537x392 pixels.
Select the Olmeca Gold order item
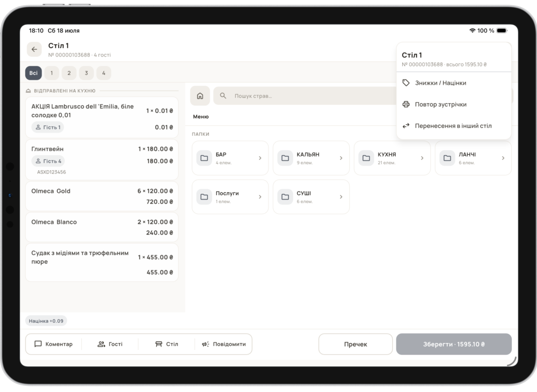tap(102, 196)
